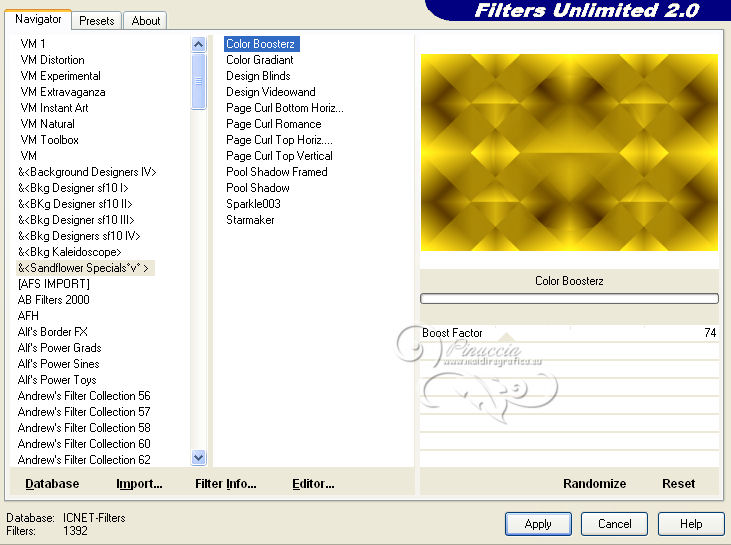Cancel the Filters Unlimited dialog

click(x=614, y=524)
